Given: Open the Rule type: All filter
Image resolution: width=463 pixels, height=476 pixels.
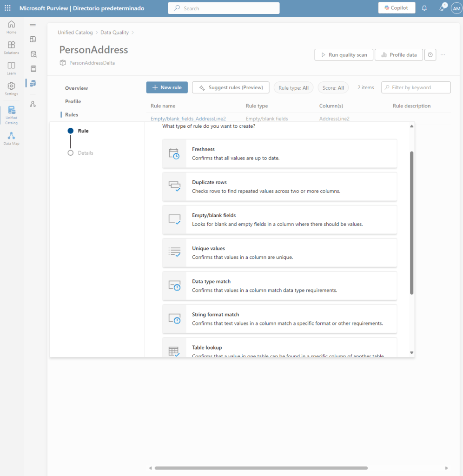Looking at the screenshot, I should pyautogui.click(x=293, y=88).
